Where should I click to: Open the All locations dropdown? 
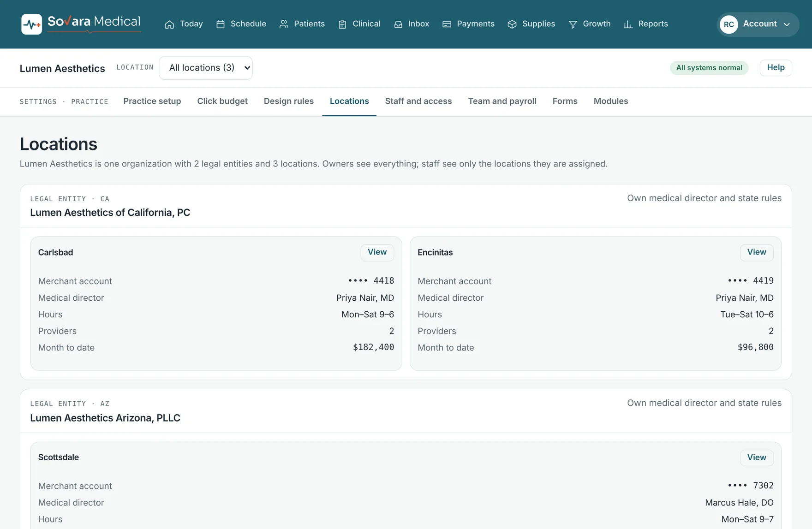point(206,68)
